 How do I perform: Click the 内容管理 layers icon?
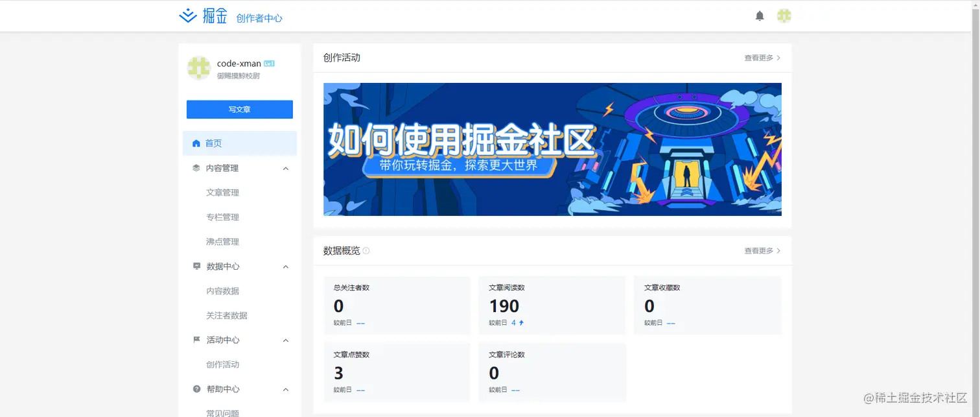196,168
